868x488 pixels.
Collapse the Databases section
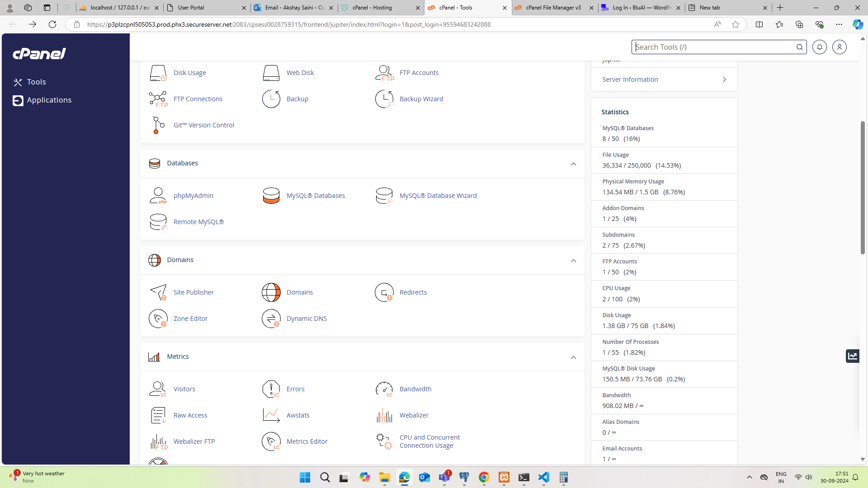click(573, 164)
